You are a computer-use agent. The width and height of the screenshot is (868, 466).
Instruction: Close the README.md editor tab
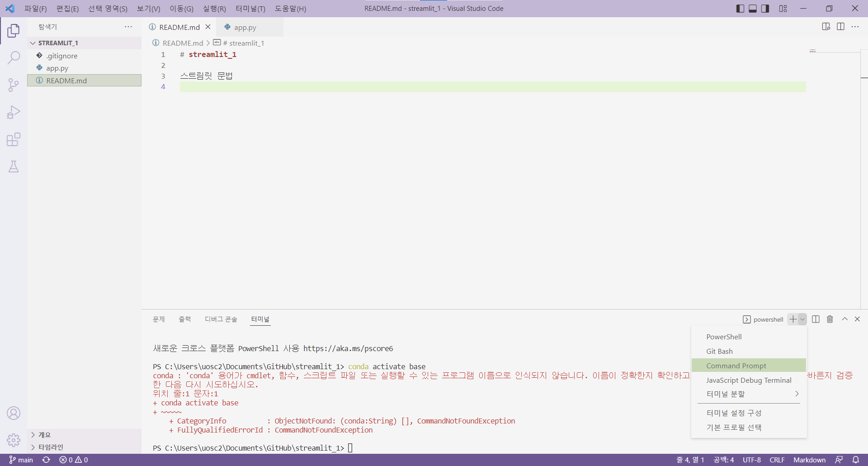(x=208, y=27)
